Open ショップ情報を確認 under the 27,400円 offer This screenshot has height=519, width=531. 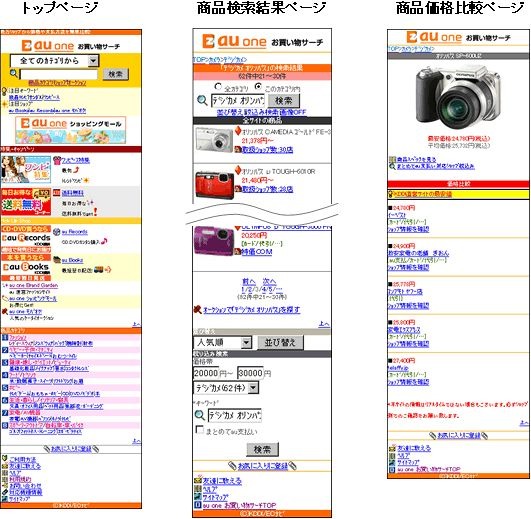point(408,382)
